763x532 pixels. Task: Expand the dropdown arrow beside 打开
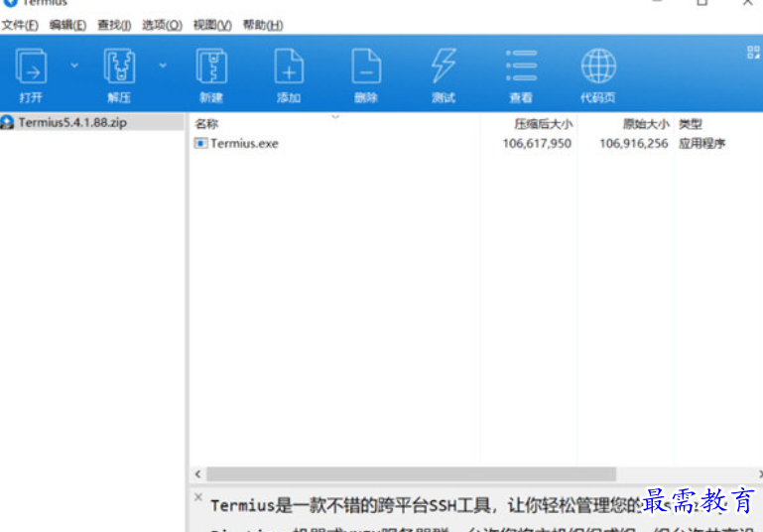(x=74, y=66)
